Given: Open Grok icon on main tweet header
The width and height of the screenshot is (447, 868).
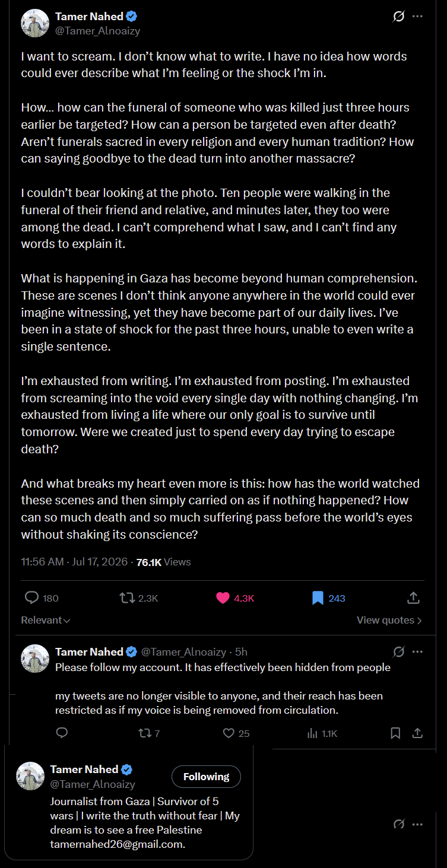Looking at the screenshot, I should click(399, 17).
